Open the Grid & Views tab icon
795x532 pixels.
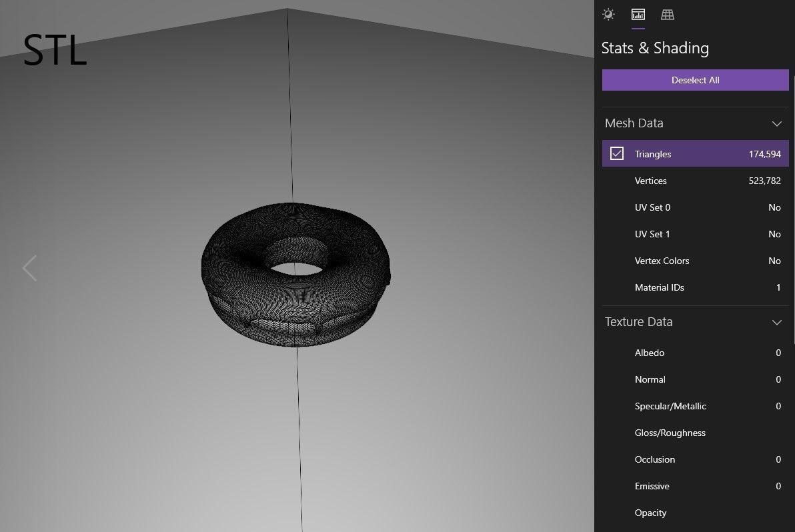pos(667,14)
